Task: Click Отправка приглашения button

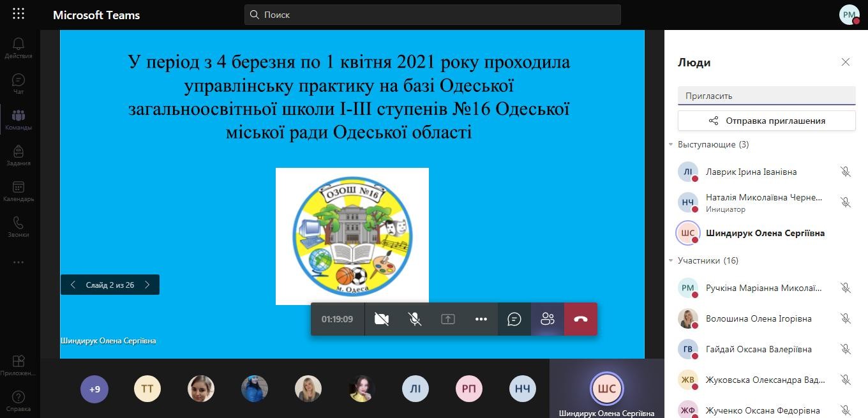Action: [767, 121]
